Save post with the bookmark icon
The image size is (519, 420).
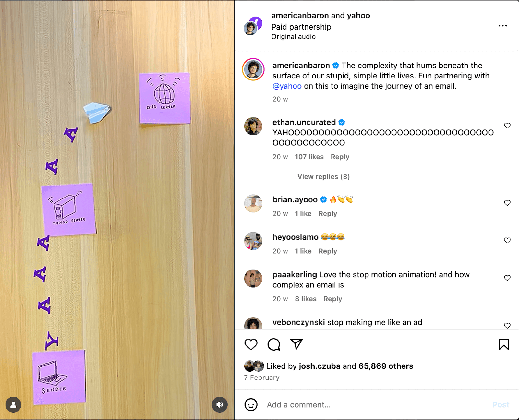pos(504,344)
